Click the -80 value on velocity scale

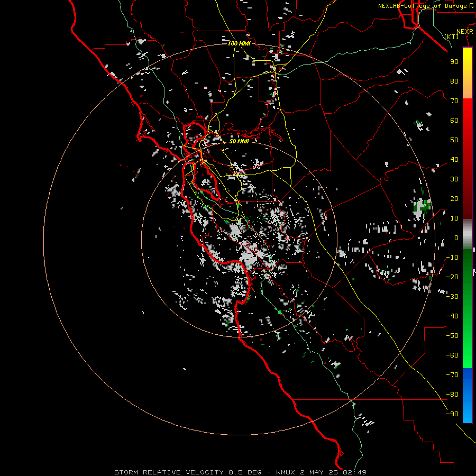tap(452, 395)
